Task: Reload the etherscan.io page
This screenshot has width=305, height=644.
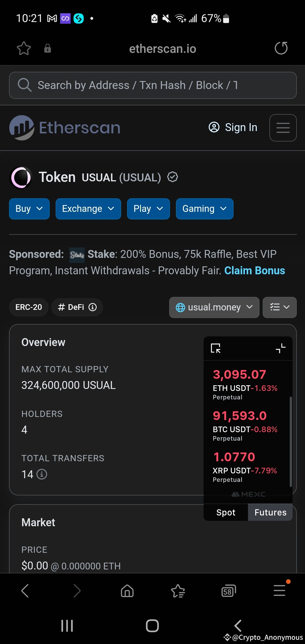Action: [x=281, y=48]
